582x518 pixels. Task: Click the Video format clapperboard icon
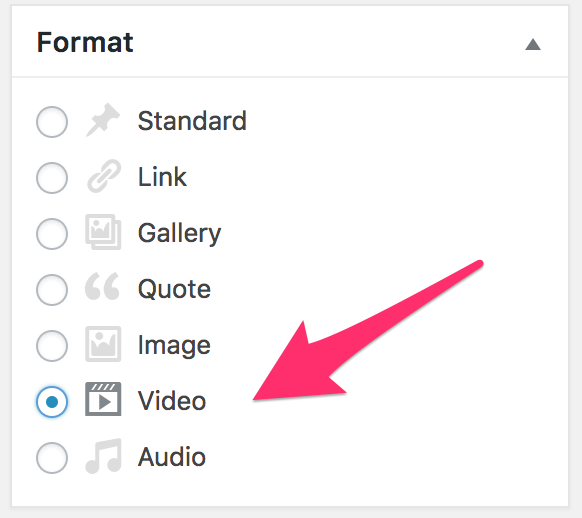103,399
